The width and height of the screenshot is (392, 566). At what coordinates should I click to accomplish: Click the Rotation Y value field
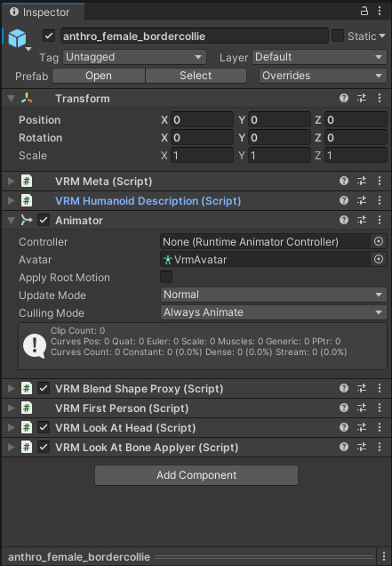click(279, 137)
